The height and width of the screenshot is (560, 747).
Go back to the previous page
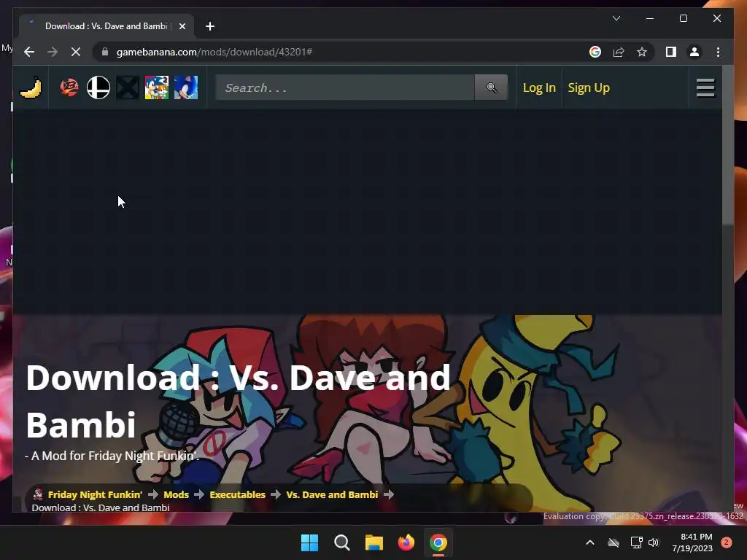29,52
